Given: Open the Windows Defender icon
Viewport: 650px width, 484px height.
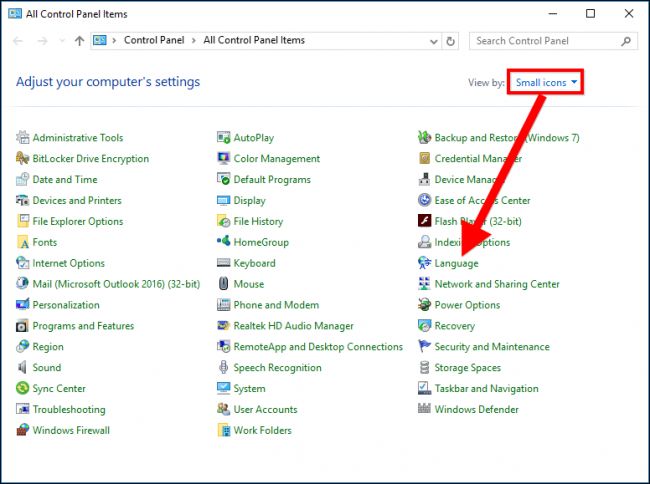Looking at the screenshot, I should click(x=425, y=409).
